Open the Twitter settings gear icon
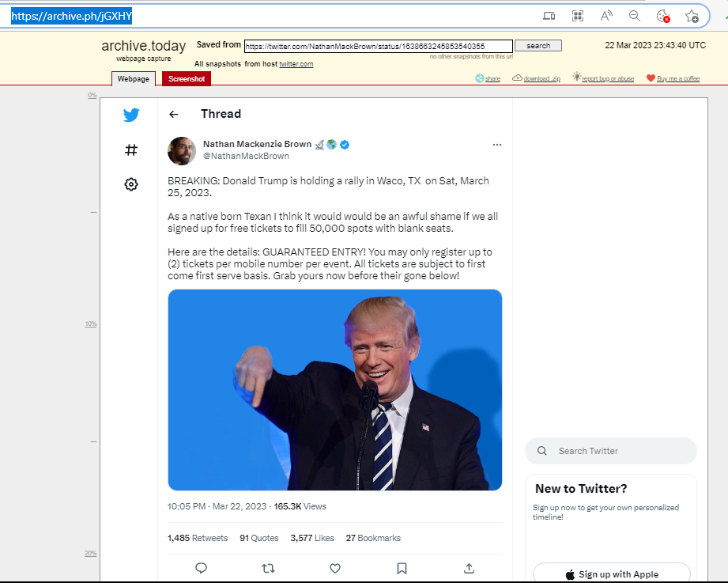Image resolution: width=728 pixels, height=583 pixels. point(131,184)
